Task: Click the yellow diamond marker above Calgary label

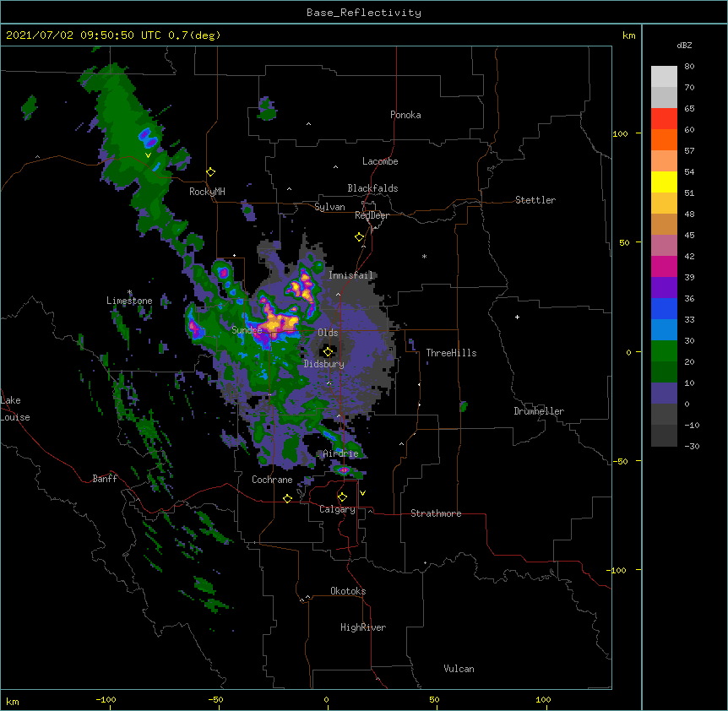Action: pos(342,497)
